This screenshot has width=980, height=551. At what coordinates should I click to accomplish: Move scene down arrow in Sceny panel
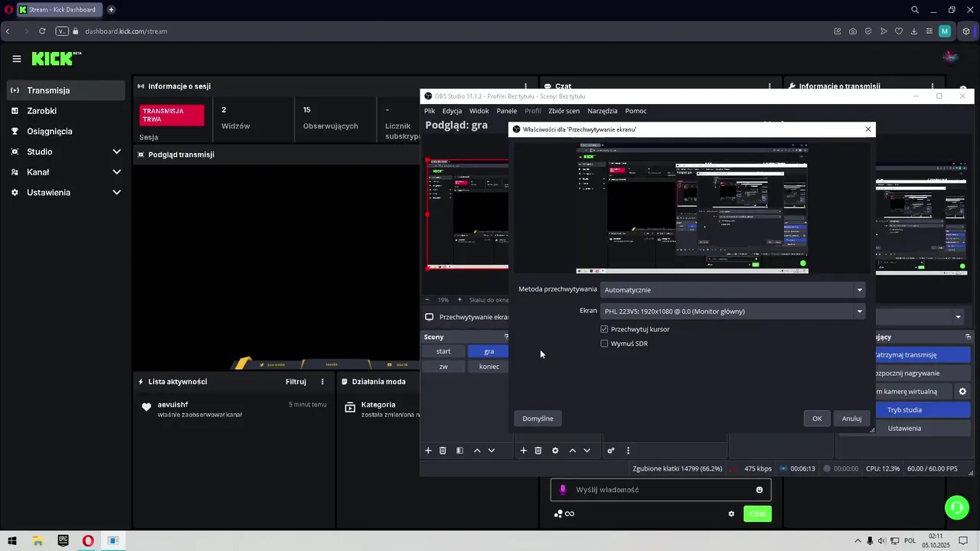click(x=492, y=451)
